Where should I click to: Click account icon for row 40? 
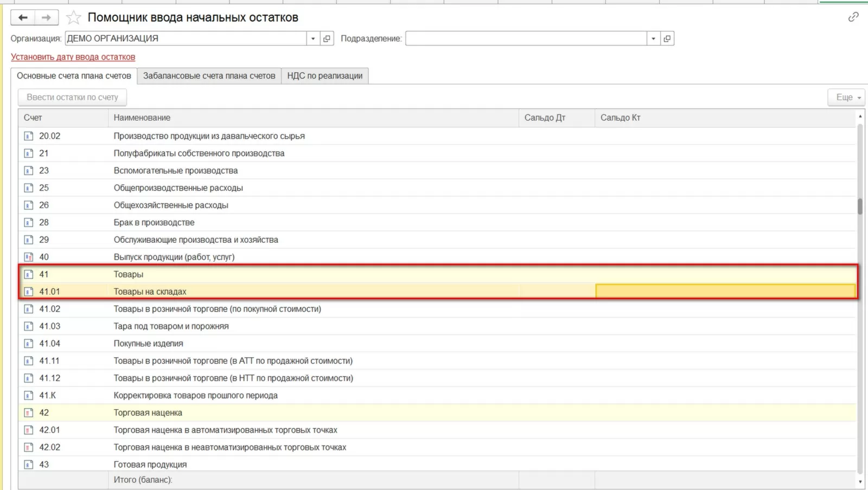pos(29,257)
